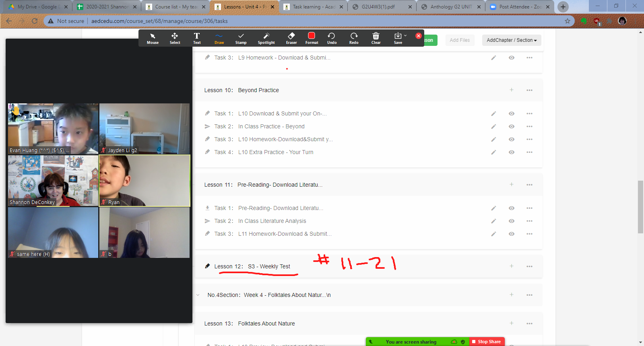This screenshot has height=346, width=644.
Task: Edit L10 Homework-Download&Submit task
Action: pyautogui.click(x=493, y=140)
